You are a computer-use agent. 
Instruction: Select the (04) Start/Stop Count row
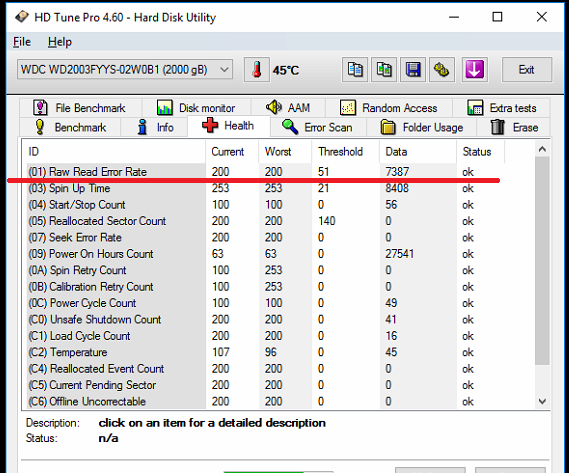[x=266, y=205]
